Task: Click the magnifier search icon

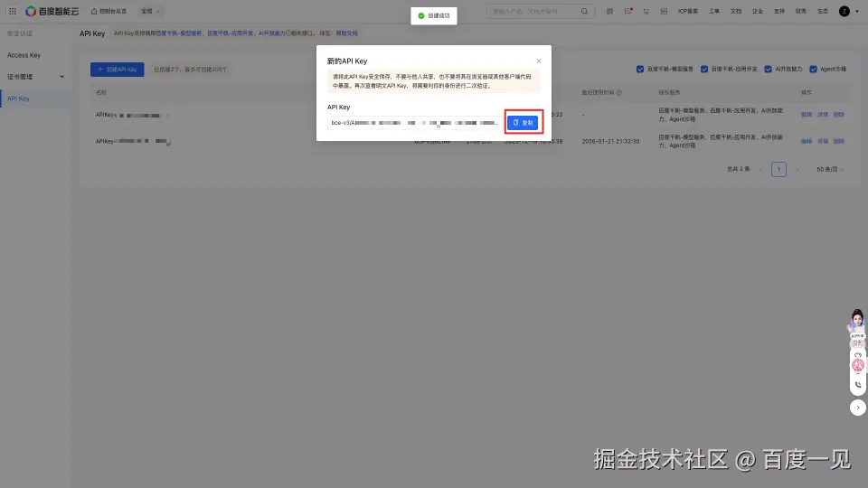Action: [585, 11]
